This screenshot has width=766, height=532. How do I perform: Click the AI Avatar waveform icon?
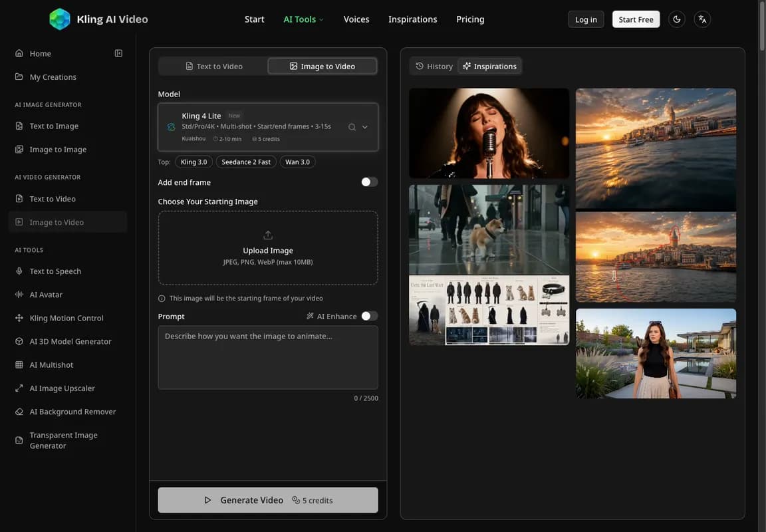(x=19, y=295)
